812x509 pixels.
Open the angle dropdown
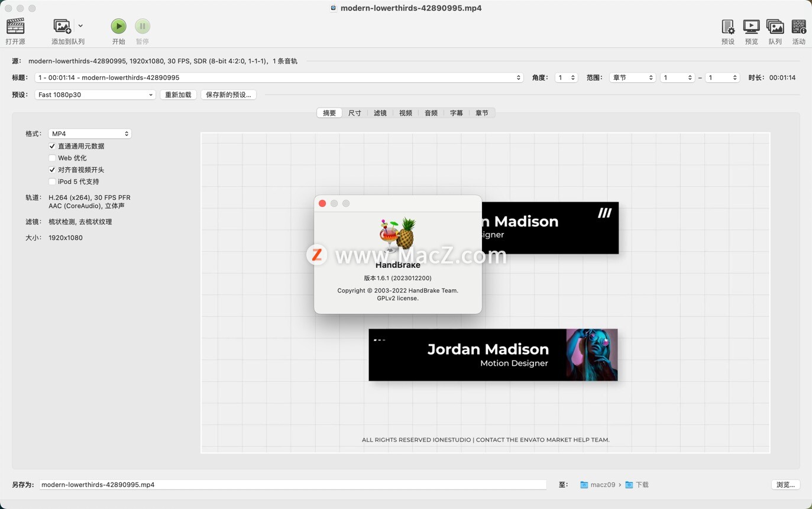566,77
